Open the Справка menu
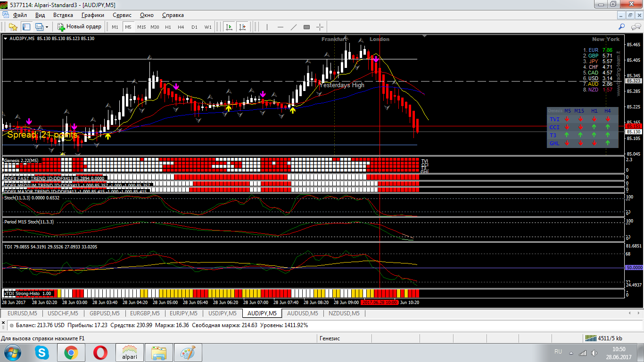Image resolution: width=644 pixels, height=362 pixels. coord(173,15)
